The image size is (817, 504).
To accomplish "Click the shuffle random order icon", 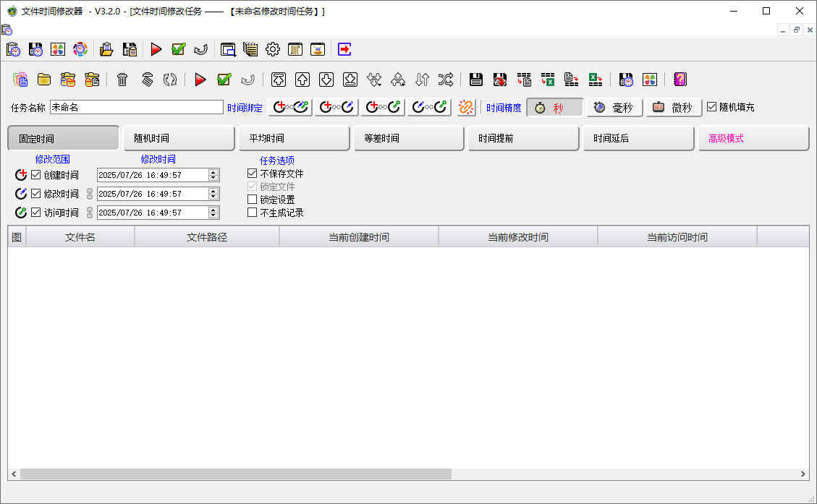I will coord(446,80).
